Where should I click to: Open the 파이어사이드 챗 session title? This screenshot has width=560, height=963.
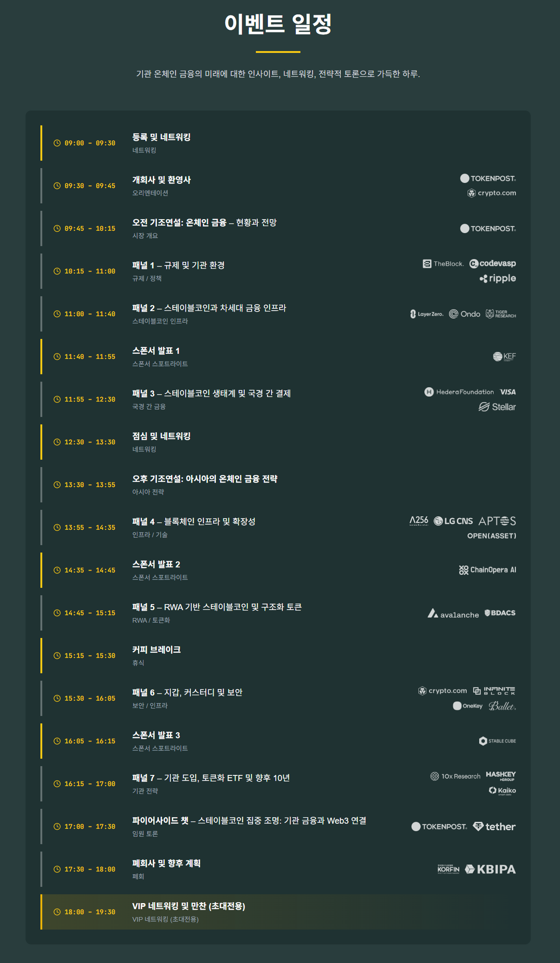pos(249,820)
